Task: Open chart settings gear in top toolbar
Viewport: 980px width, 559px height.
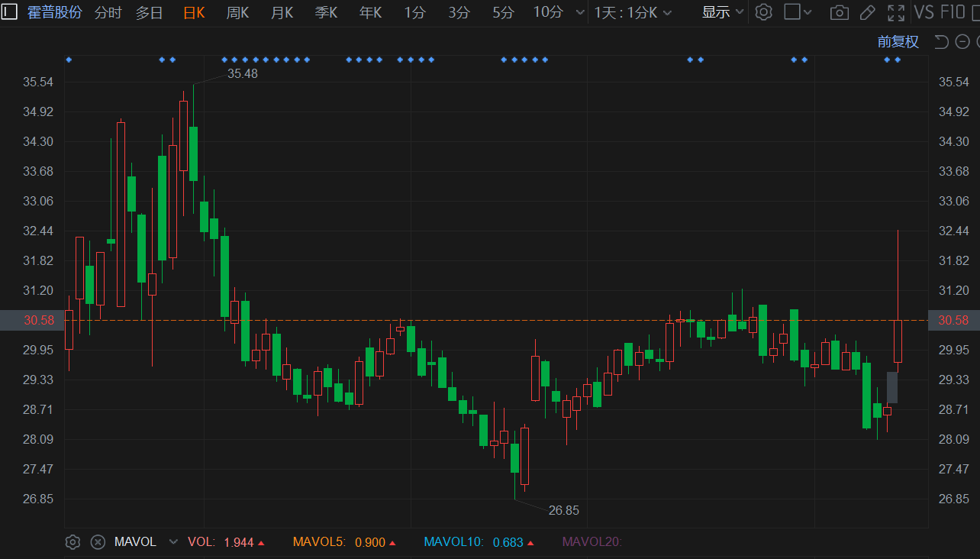Action: (763, 12)
